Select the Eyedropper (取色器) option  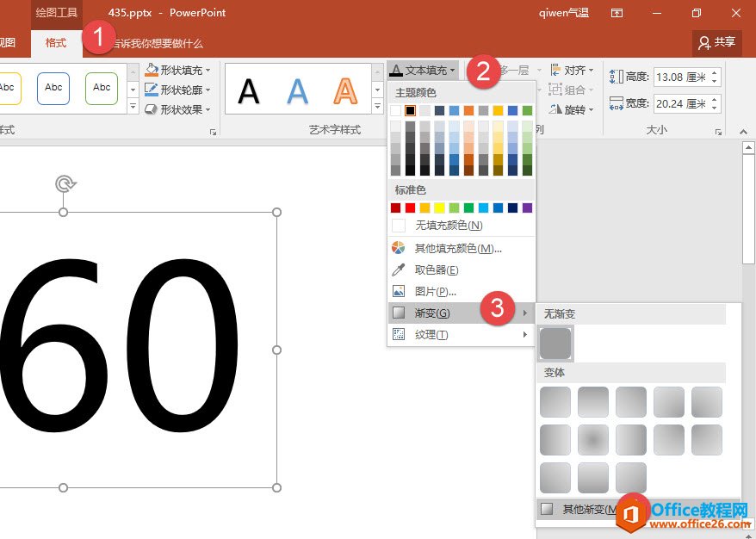437,269
